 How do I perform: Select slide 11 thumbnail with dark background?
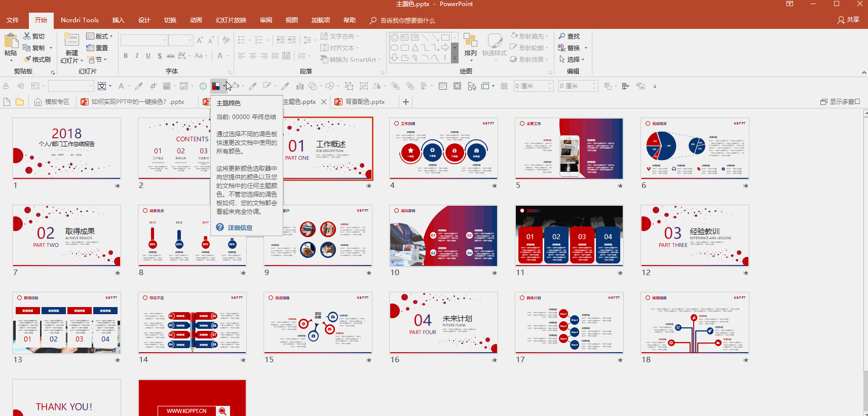[570, 236]
